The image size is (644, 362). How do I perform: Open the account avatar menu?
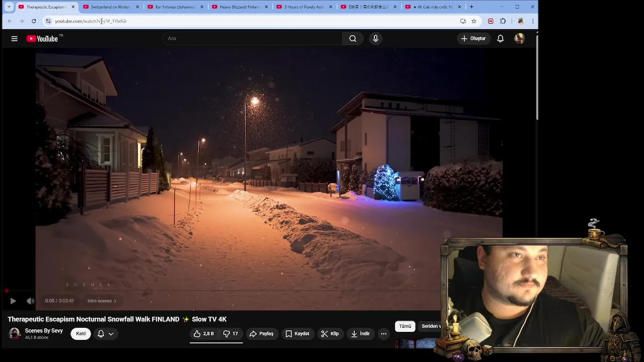click(519, 39)
